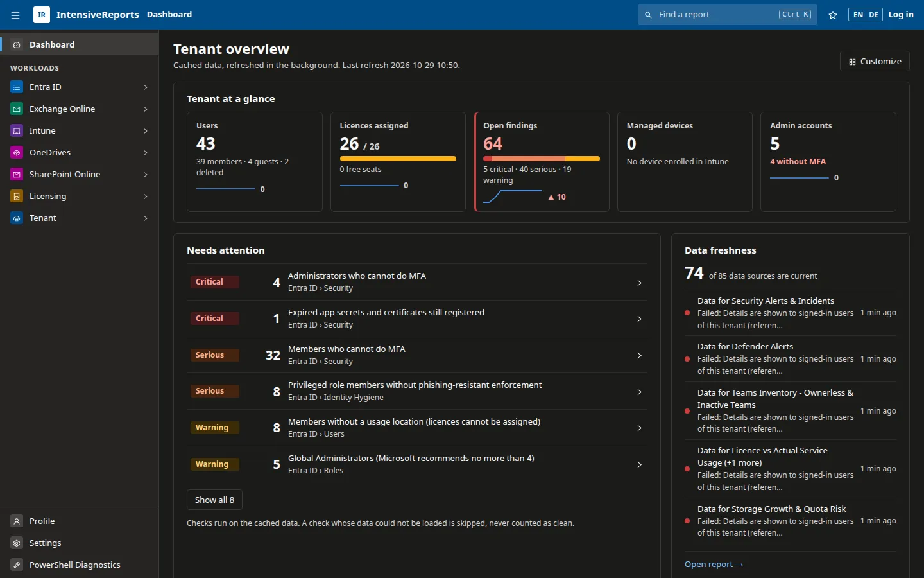
Task: Click the Profile person icon
Action: 17,521
